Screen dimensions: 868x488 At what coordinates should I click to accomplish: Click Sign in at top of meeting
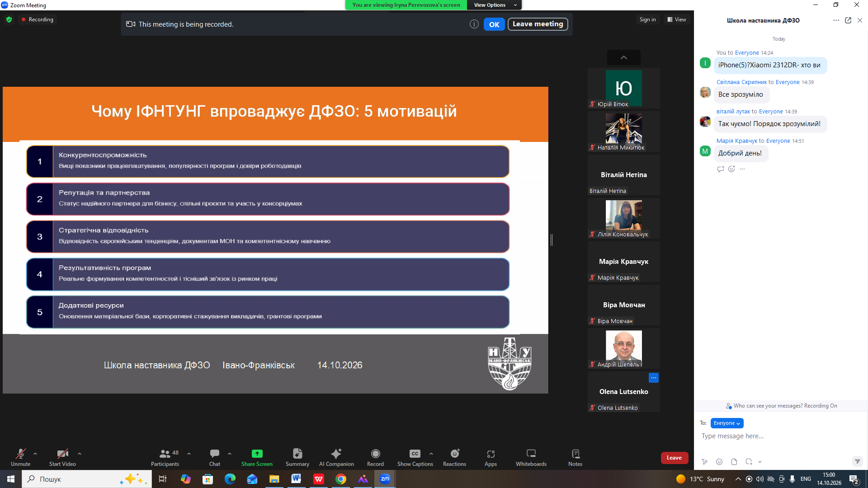(x=647, y=19)
